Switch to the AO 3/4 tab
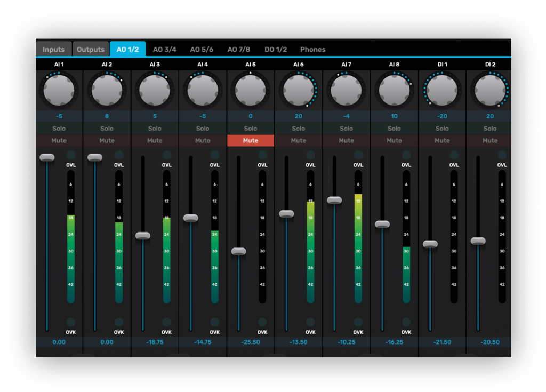 164,50
